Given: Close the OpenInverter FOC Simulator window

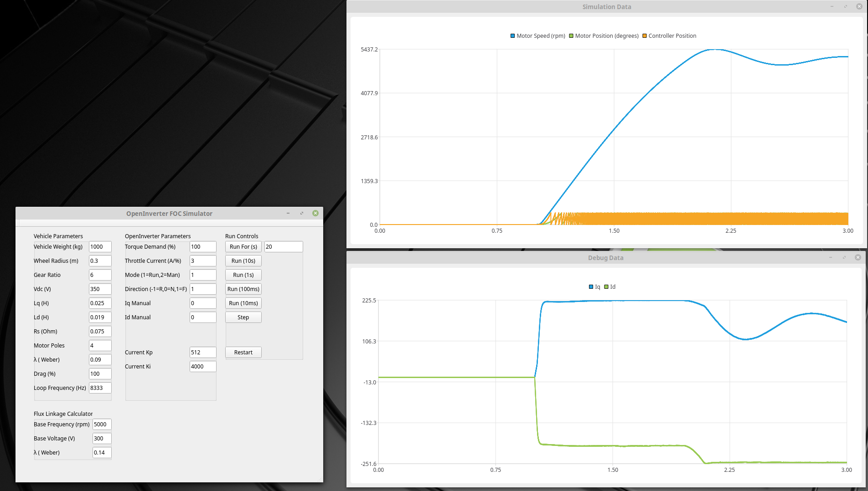Looking at the screenshot, I should [315, 213].
